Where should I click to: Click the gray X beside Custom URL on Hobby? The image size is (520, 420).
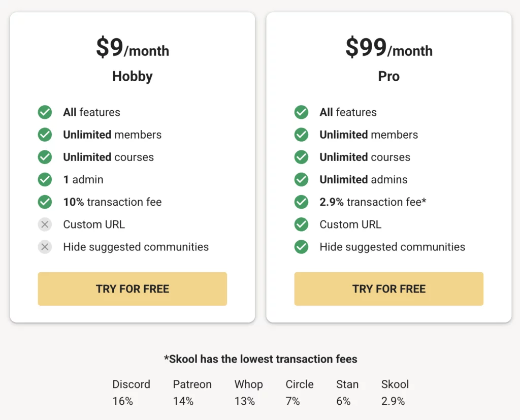click(x=45, y=224)
